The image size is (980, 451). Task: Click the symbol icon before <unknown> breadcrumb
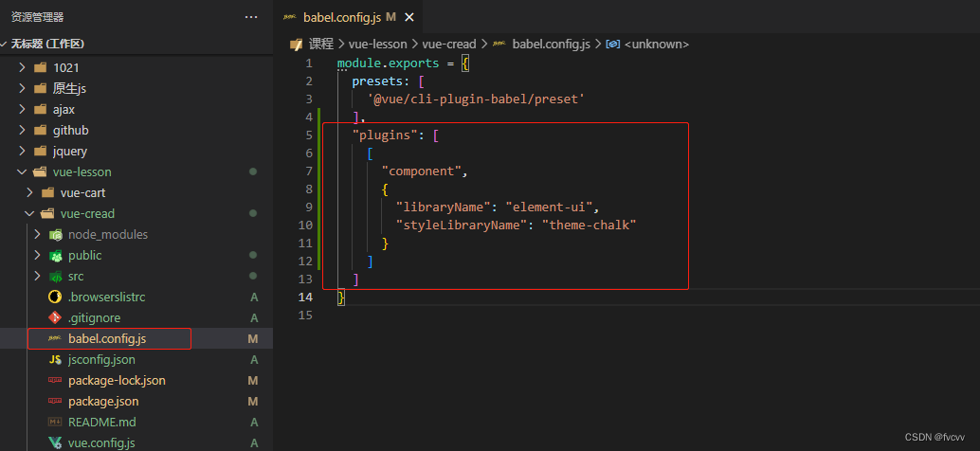click(614, 44)
